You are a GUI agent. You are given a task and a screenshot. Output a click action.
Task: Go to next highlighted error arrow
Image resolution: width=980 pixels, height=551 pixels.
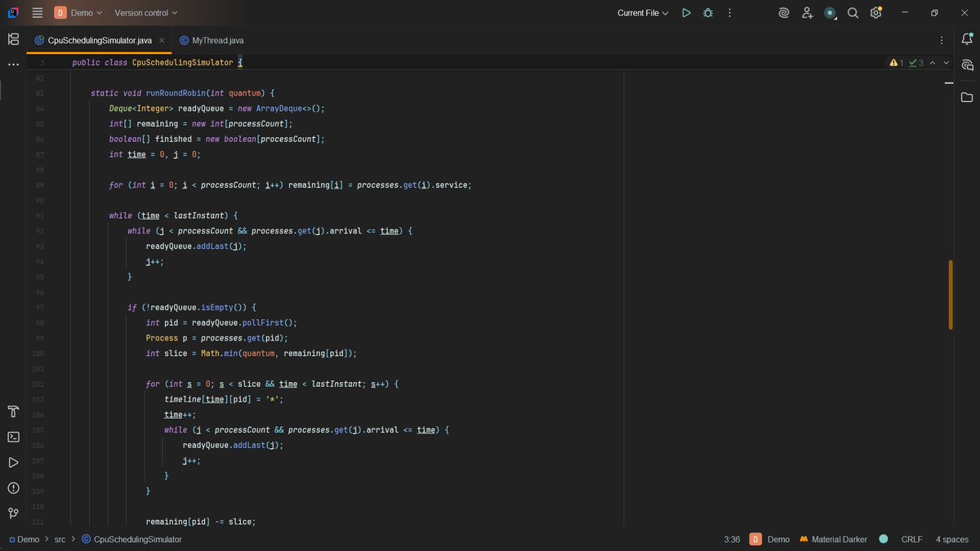(947, 63)
